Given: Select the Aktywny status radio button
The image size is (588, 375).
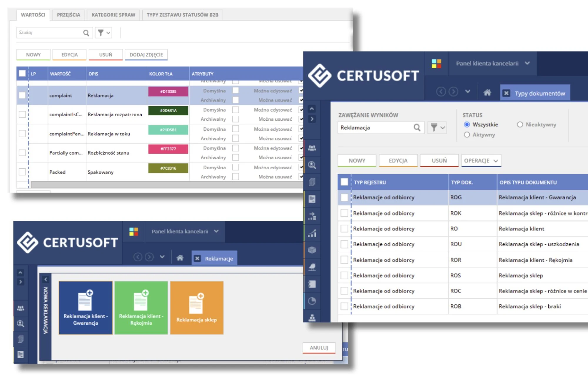Looking at the screenshot, I should point(467,135).
